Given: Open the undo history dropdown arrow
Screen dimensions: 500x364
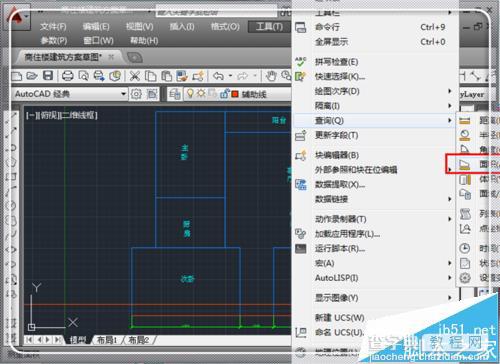Looking at the screenshot, I should click(x=230, y=76).
